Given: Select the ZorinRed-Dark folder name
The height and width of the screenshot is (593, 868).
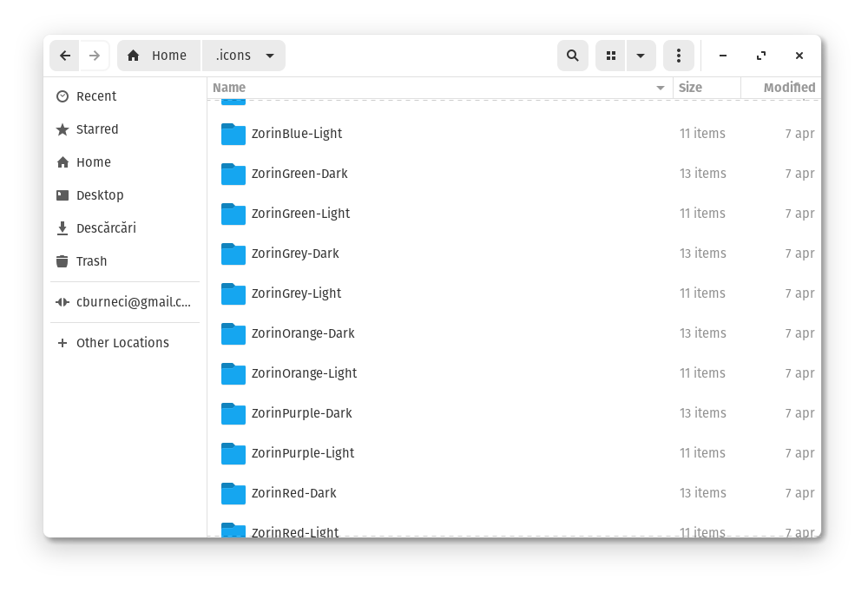Looking at the screenshot, I should (294, 493).
